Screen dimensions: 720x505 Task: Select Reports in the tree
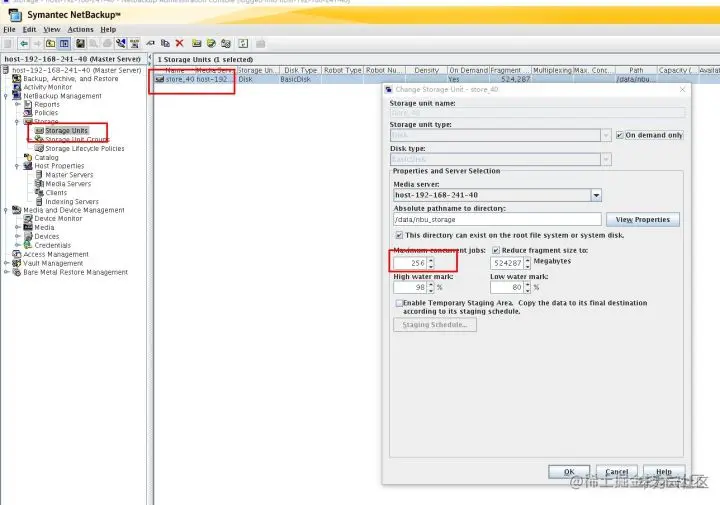click(x=47, y=105)
